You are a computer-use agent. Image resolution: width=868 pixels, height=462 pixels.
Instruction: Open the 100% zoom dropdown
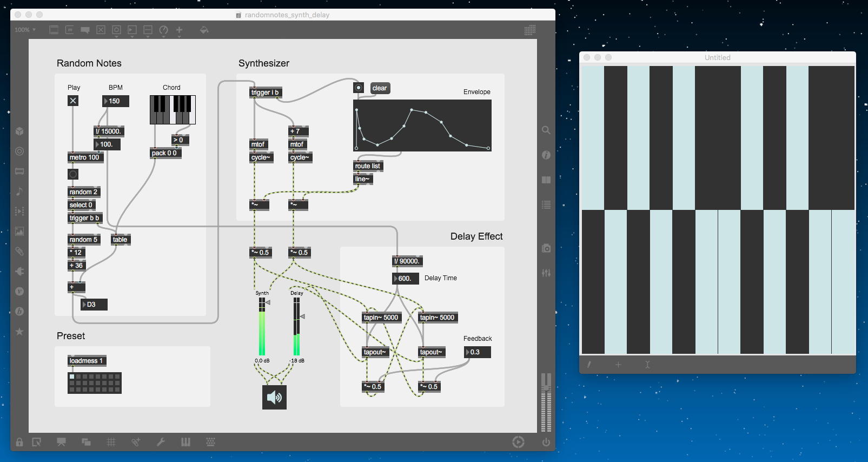[25, 30]
